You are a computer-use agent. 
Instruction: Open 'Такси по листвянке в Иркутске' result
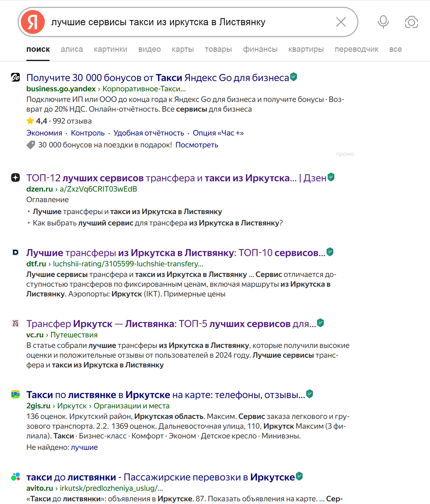pos(166,395)
